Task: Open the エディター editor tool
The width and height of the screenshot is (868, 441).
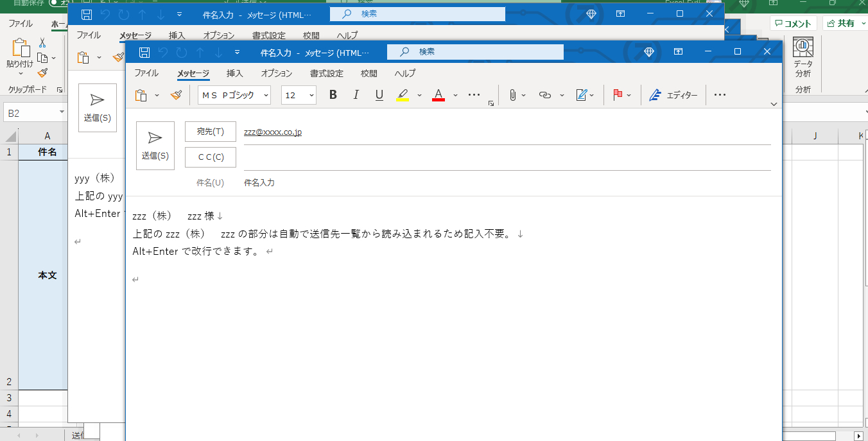Action: 673,95
